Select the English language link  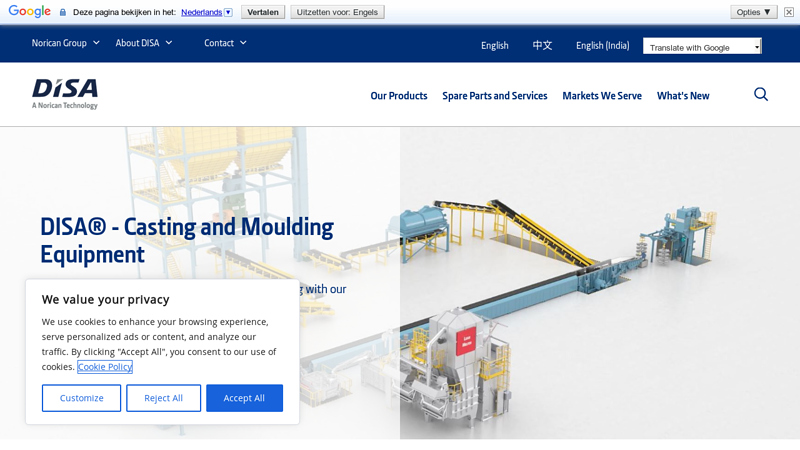(494, 45)
